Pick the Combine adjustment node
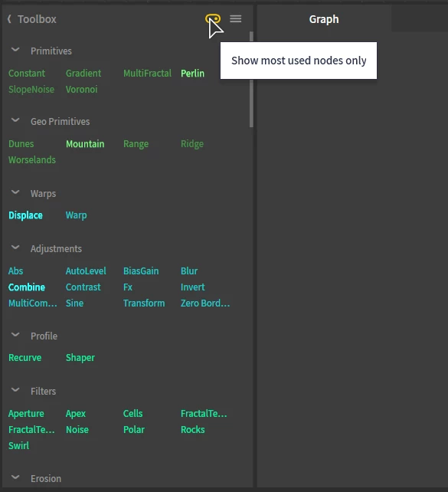448x492 pixels. coord(27,287)
